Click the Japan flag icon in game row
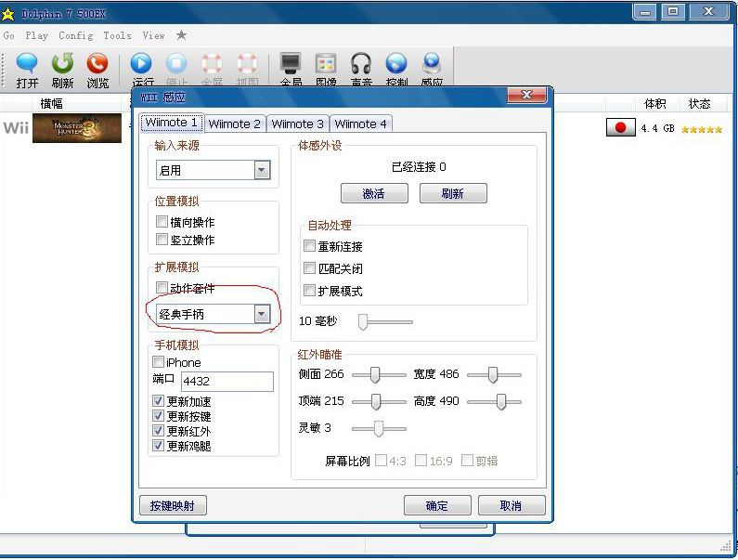Screen dimensions: 738x560 click(620, 127)
